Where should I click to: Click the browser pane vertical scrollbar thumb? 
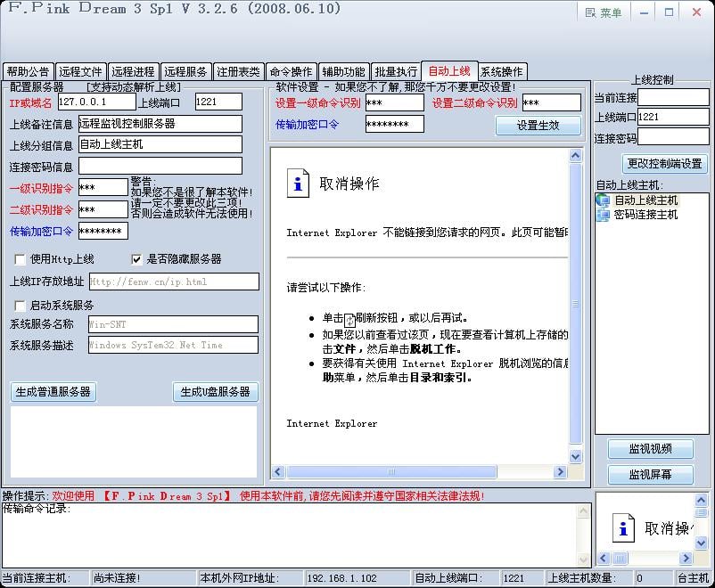[576, 304]
